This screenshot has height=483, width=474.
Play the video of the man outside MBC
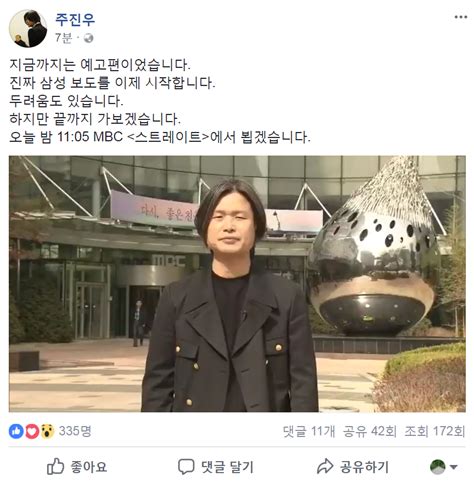click(x=237, y=284)
